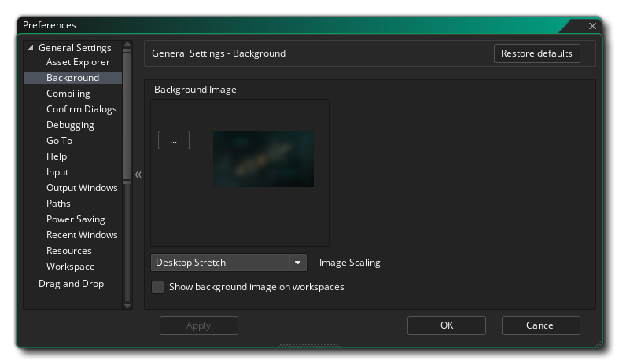Select Workspace in the settings list
Screen dimensions: 619x364
coord(70,267)
